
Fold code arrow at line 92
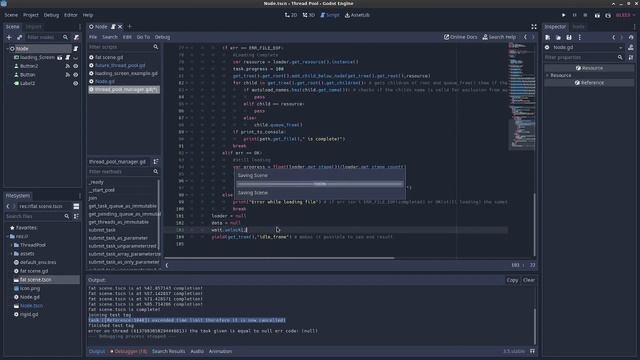(187, 153)
